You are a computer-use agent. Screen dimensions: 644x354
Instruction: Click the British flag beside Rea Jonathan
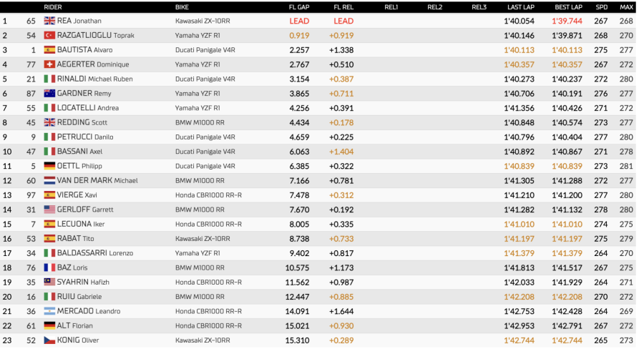click(49, 21)
